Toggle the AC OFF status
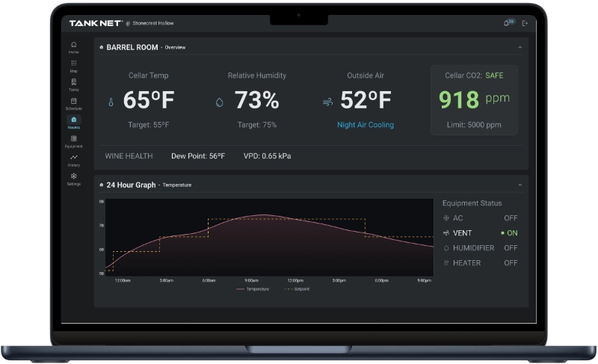This screenshot has height=364, width=598. coord(511,218)
